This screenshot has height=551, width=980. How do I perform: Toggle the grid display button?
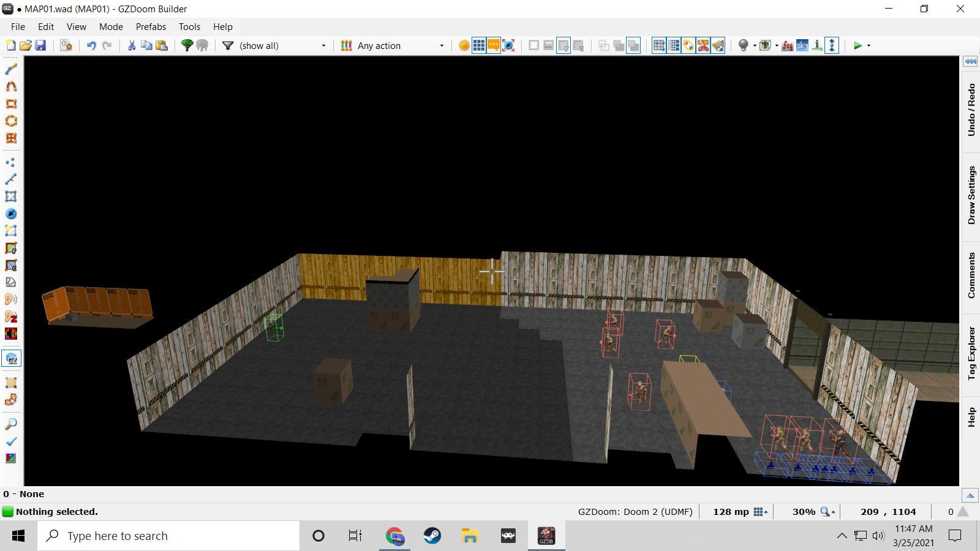pyautogui.click(x=479, y=45)
